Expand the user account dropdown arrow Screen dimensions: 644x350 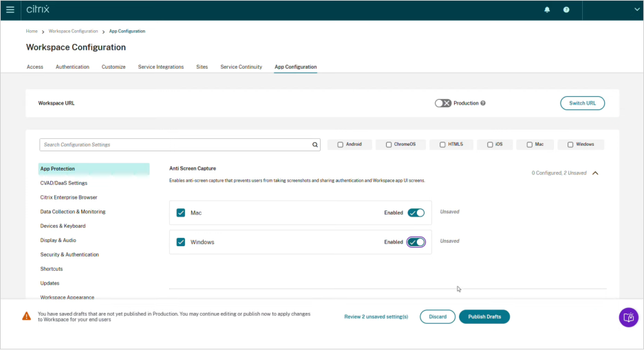(636, 10)
